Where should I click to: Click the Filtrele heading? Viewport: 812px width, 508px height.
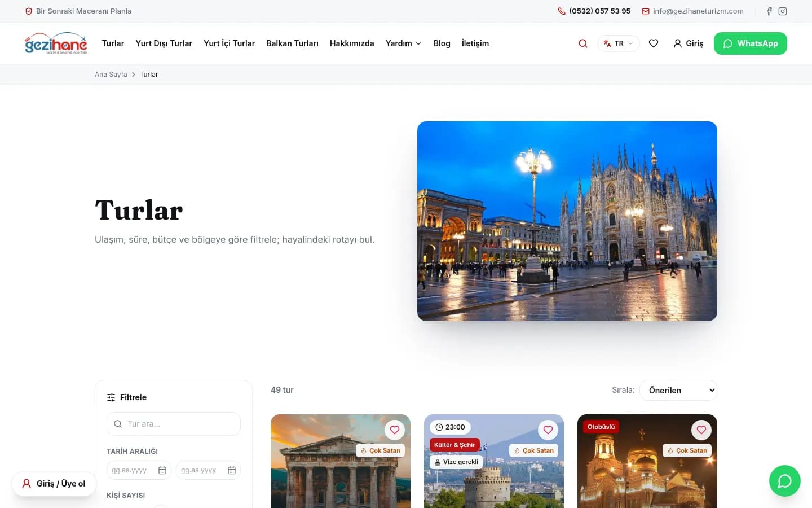[x=133, y=397]
